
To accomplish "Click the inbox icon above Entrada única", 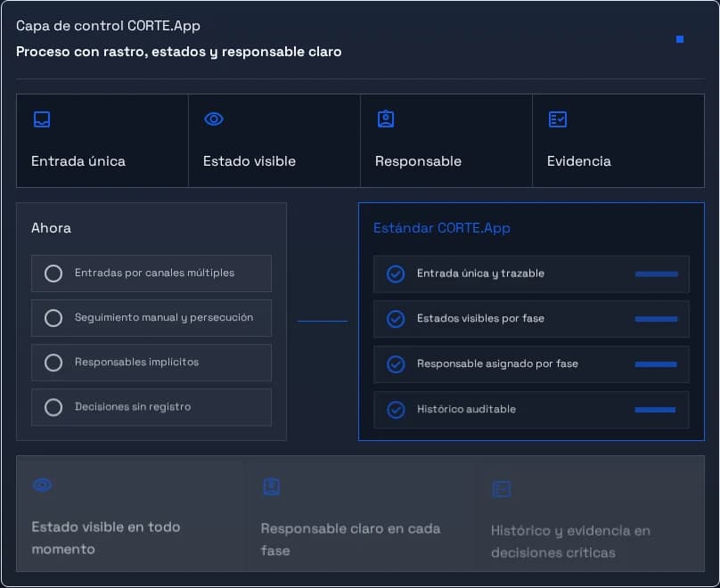I will click(x=42, y=119).
